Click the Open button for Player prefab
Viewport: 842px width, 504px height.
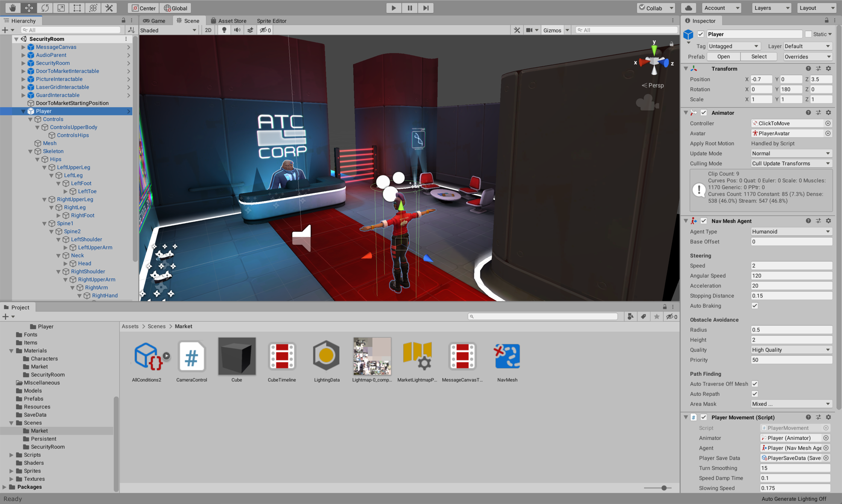click(724, 56)
